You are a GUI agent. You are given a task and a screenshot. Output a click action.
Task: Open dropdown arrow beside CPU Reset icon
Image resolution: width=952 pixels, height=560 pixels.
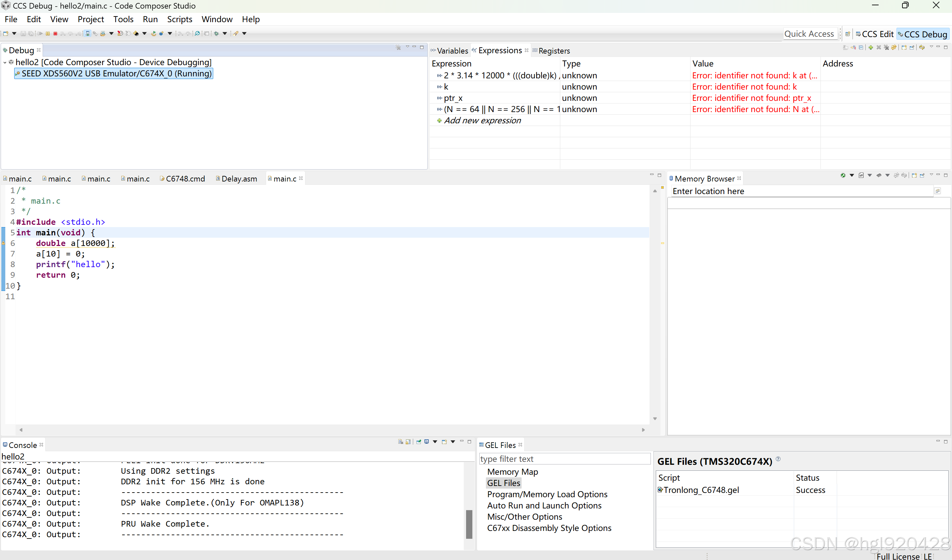170,34
